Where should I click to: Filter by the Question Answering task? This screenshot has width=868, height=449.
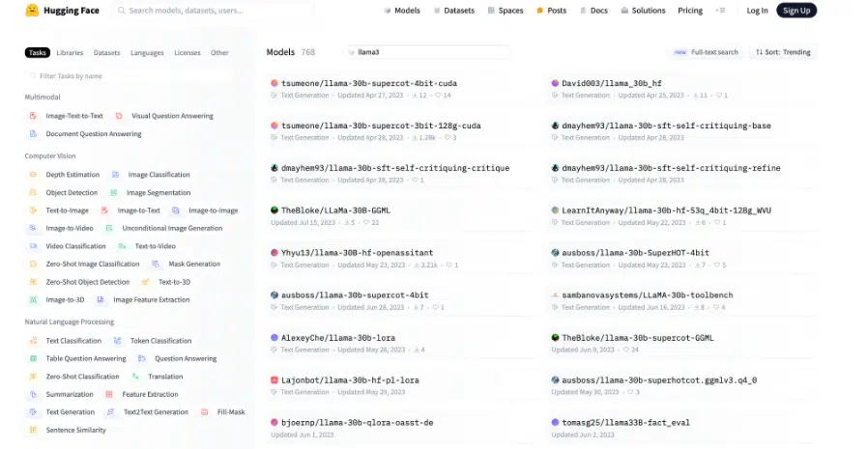[x=177, y=358]
